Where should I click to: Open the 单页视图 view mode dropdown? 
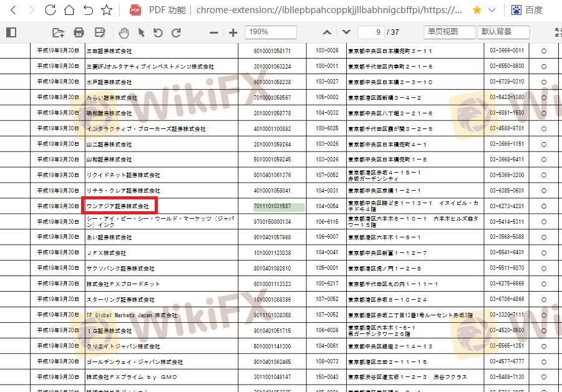tap(448, 32)
